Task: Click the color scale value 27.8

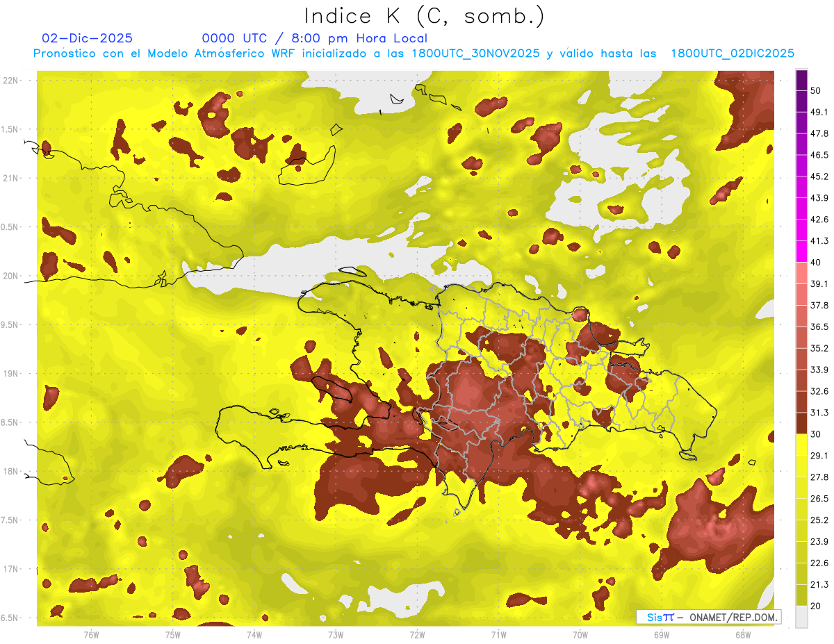Action: [819, 477]
